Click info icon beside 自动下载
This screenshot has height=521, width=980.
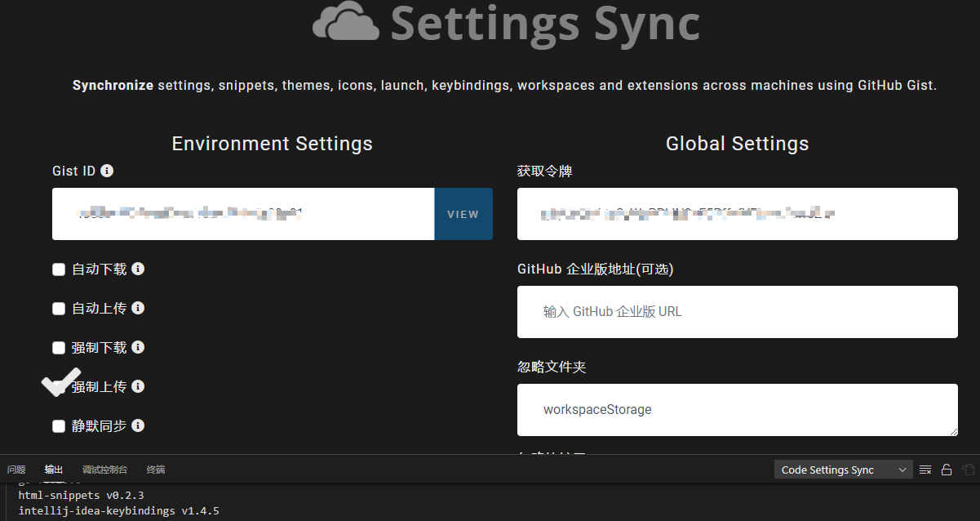[x=138, y=269]
